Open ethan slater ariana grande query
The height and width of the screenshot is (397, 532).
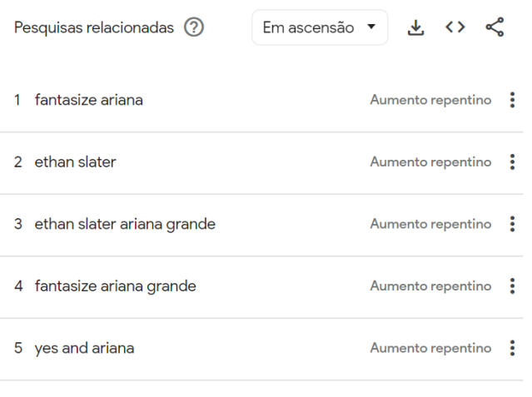[125, 224]
